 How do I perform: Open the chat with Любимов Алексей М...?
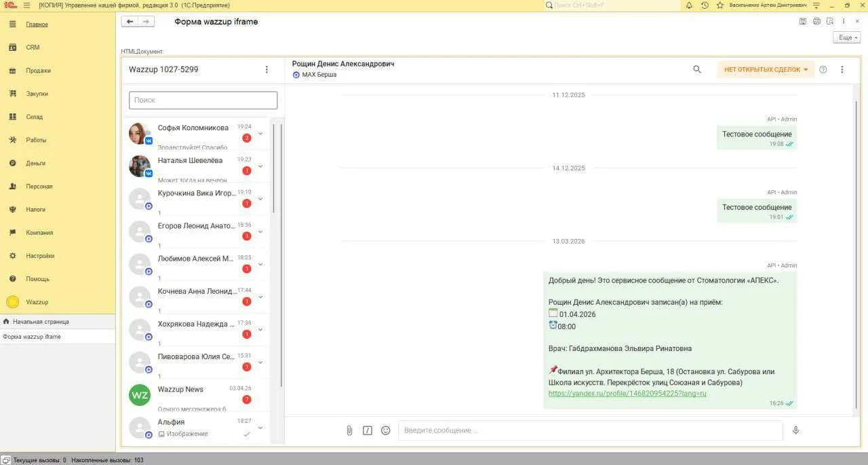coord(197,264)
